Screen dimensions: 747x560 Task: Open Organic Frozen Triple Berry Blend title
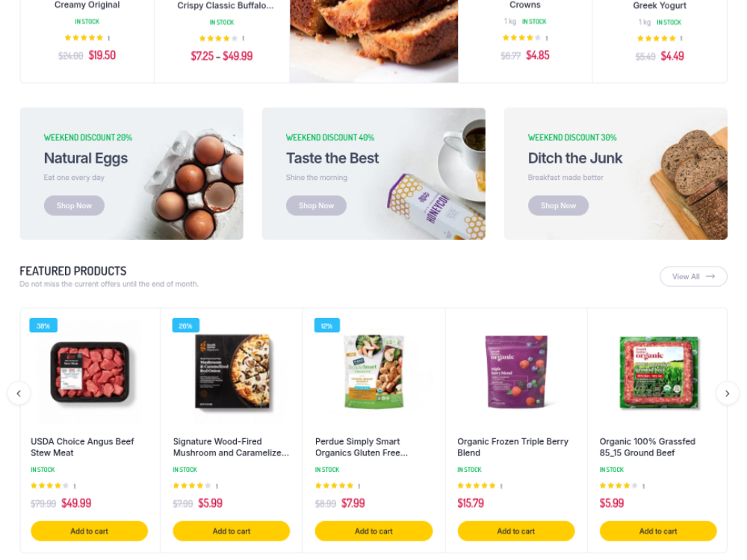point(512,447)
